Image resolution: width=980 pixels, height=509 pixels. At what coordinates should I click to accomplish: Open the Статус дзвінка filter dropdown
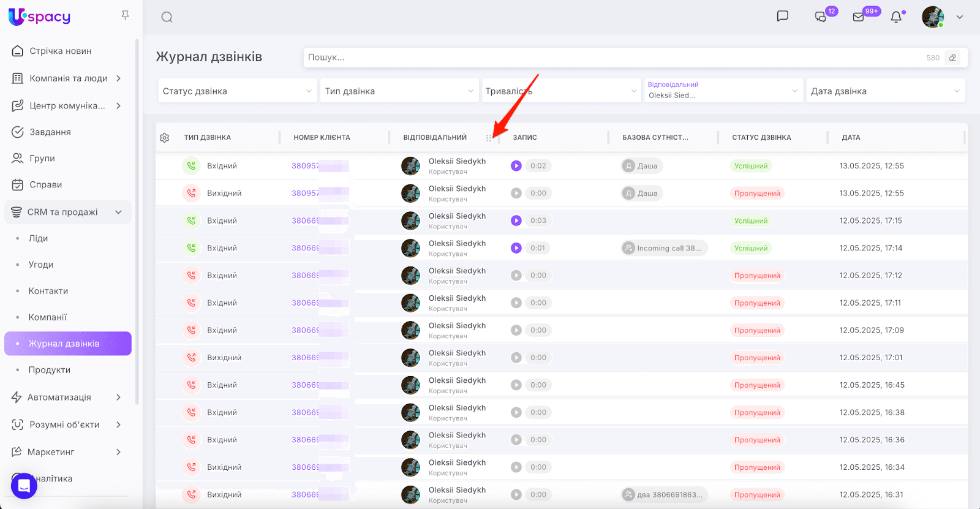coord(237,91)
